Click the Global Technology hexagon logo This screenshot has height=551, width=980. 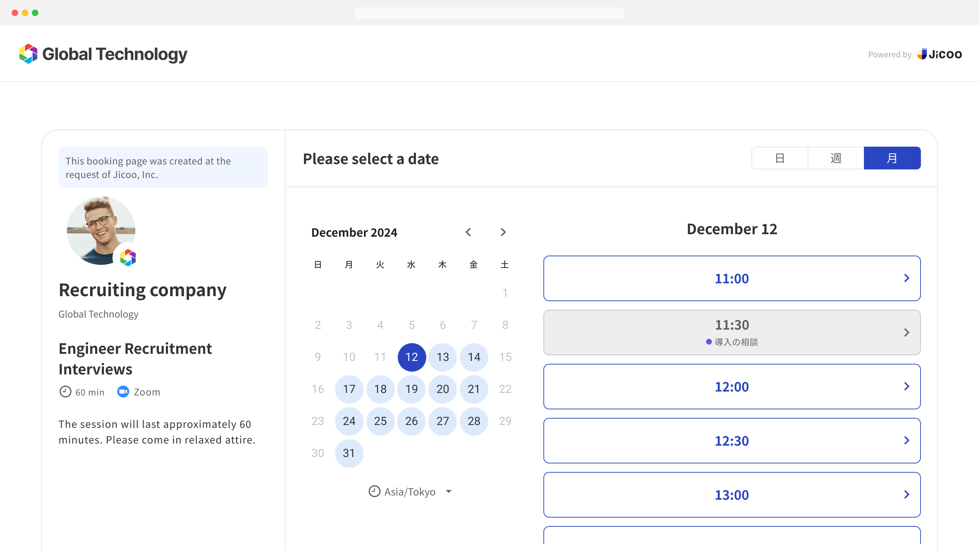[x=28, y=54]
